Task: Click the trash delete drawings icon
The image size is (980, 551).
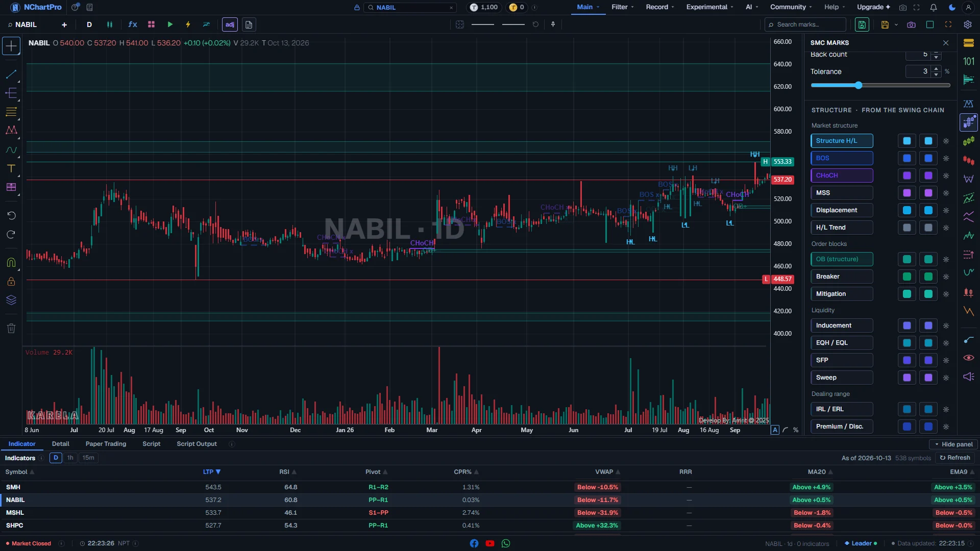Action: [x=11, y=328]
